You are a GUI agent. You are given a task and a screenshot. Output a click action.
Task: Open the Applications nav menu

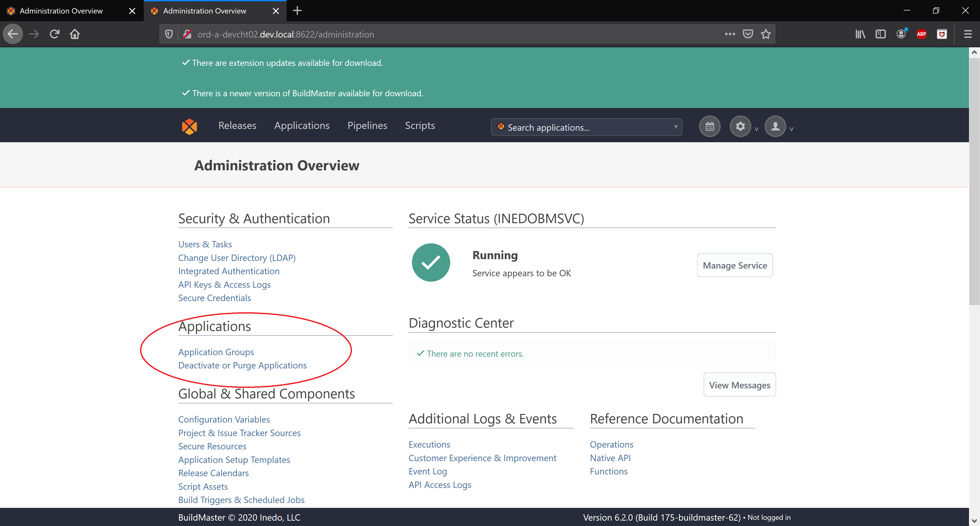pos(302,126)
